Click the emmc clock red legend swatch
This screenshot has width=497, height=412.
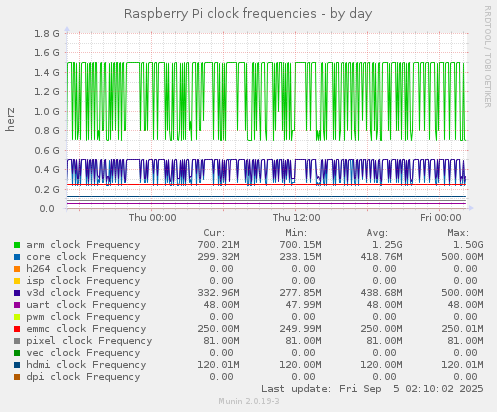coord(17,329)
